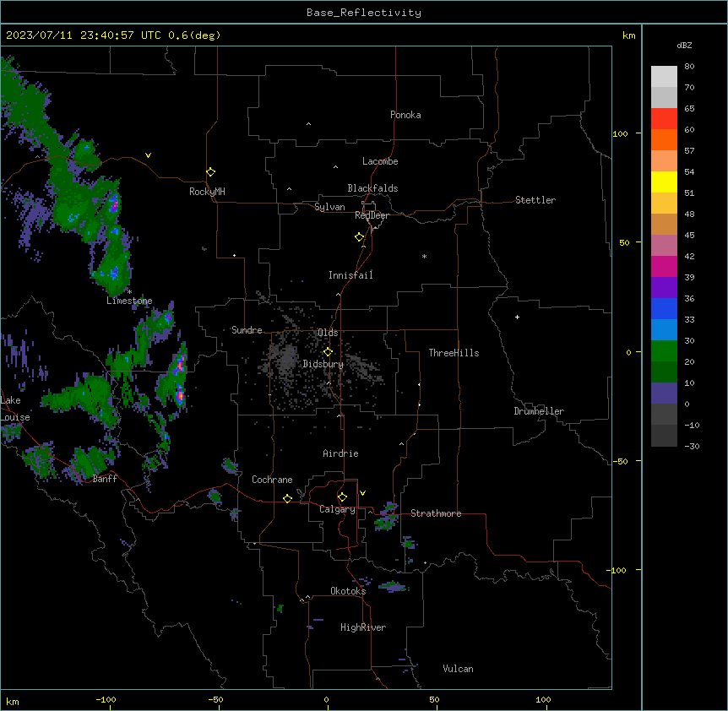Click the Base_Reflectivity title text
This screenshot has height=711, width=728.
tap(364, 13)
